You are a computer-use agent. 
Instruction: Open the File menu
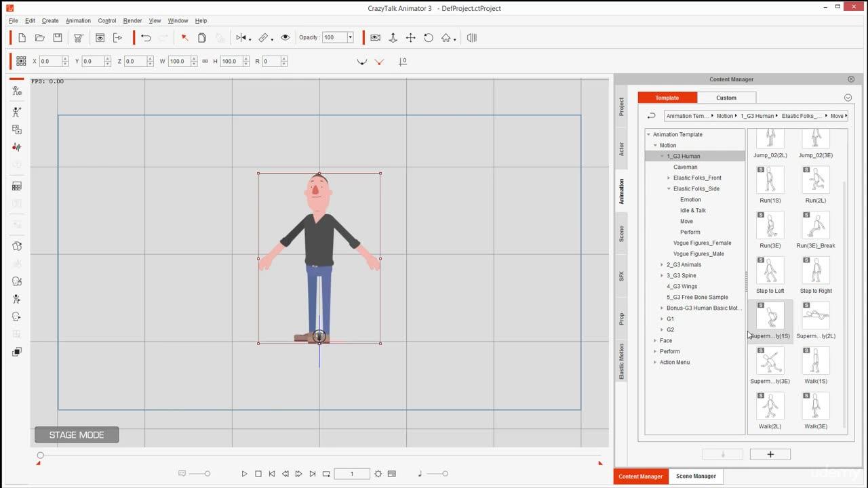click(14, 20)
